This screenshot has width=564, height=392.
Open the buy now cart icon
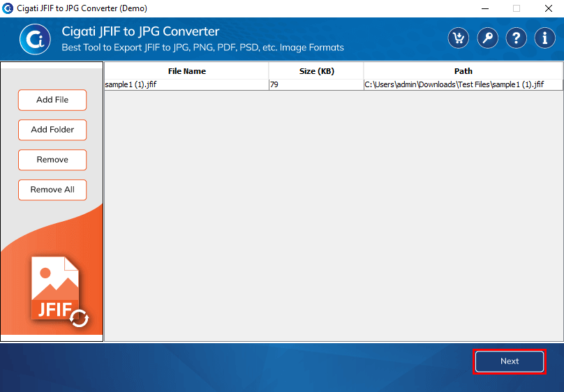pyautogui.click(x=458, y=38)
